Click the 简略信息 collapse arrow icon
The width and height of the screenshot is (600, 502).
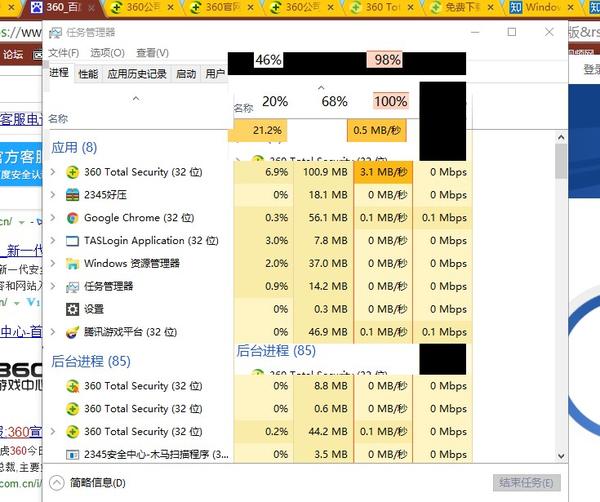coord(57,483)
